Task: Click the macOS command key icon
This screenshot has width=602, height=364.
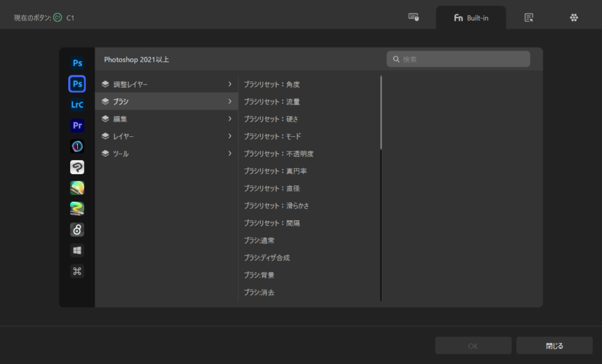Action: 77,271
